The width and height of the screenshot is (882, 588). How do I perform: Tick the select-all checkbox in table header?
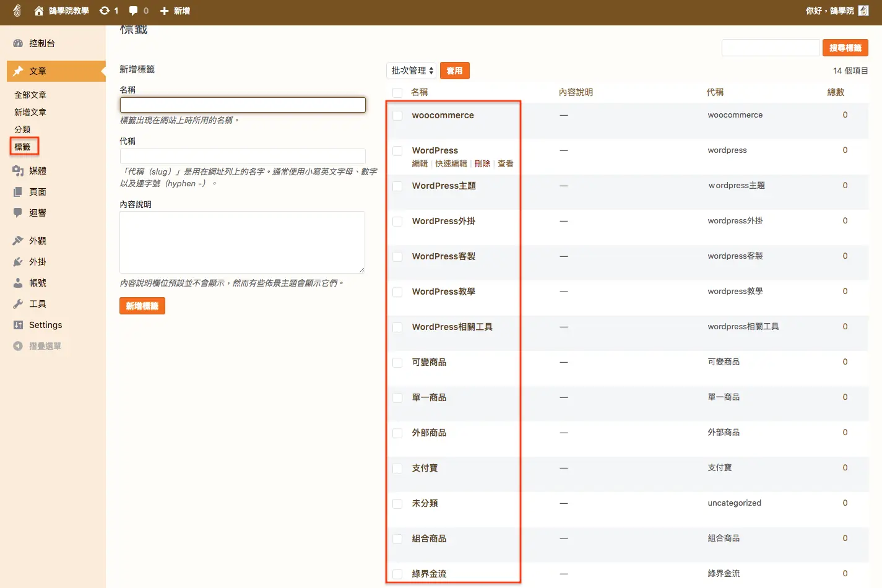[x=397, y=93]
